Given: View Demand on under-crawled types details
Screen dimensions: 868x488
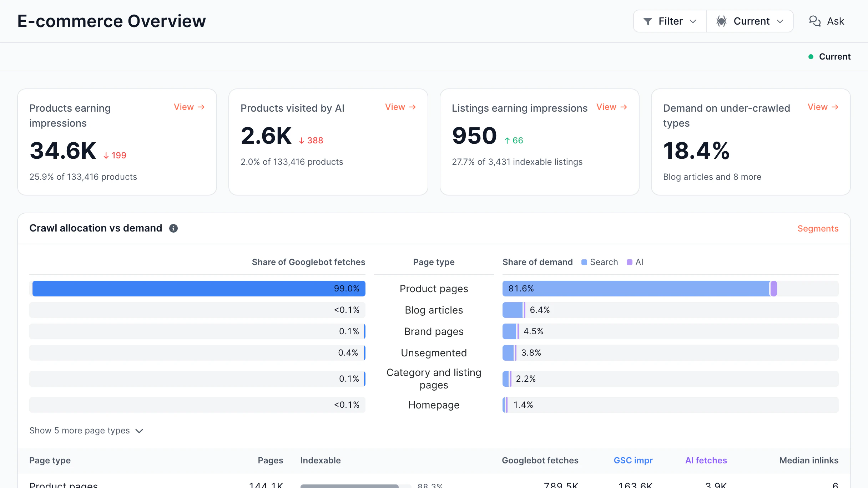Looking at the screenshot, I should (823, 107).
